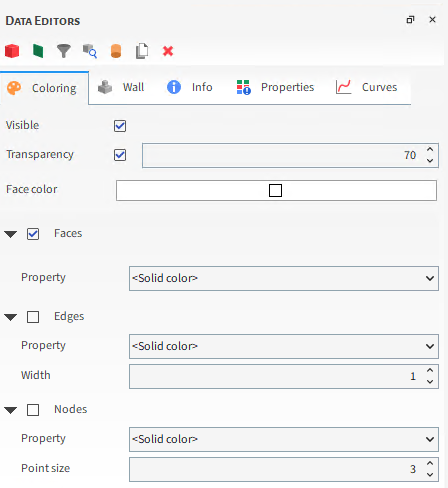Float the Data Editors panel
The image size is (448, 488).
(x=410, y=20)
